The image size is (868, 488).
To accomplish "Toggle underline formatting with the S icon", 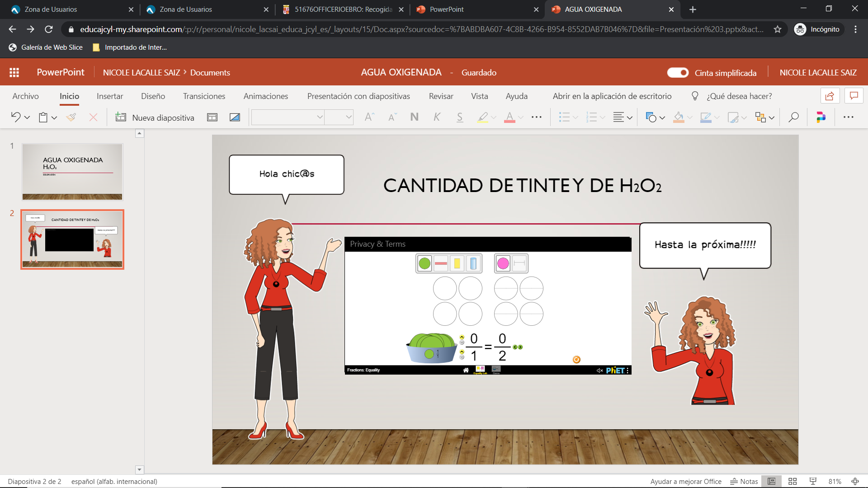I will coord(459,117).
